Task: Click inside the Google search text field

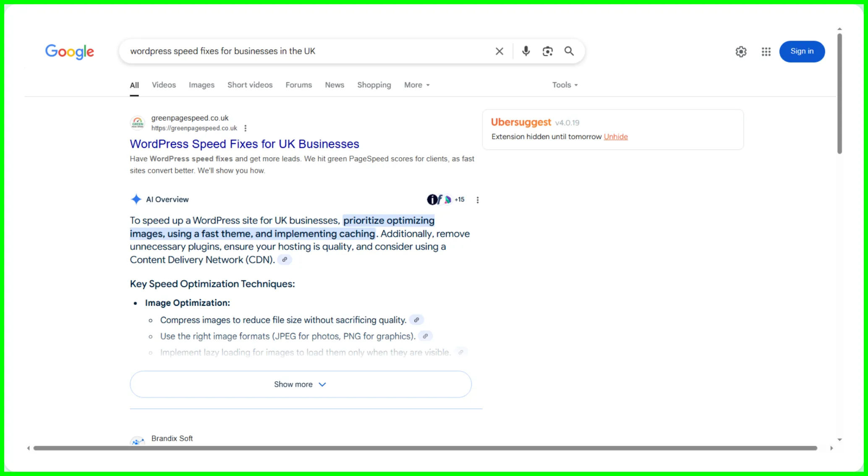Action: (x=294, y=51)
